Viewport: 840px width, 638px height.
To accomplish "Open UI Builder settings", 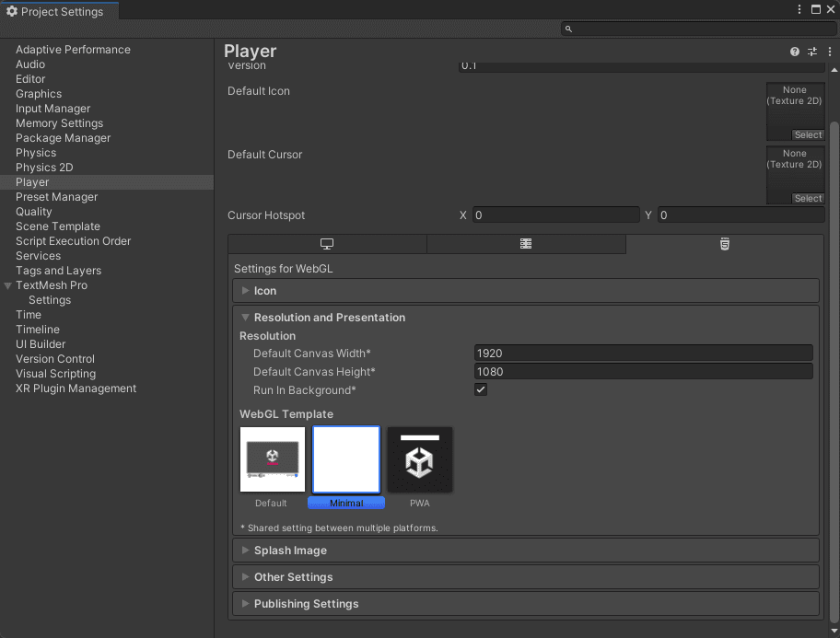I will pos(41,344).
